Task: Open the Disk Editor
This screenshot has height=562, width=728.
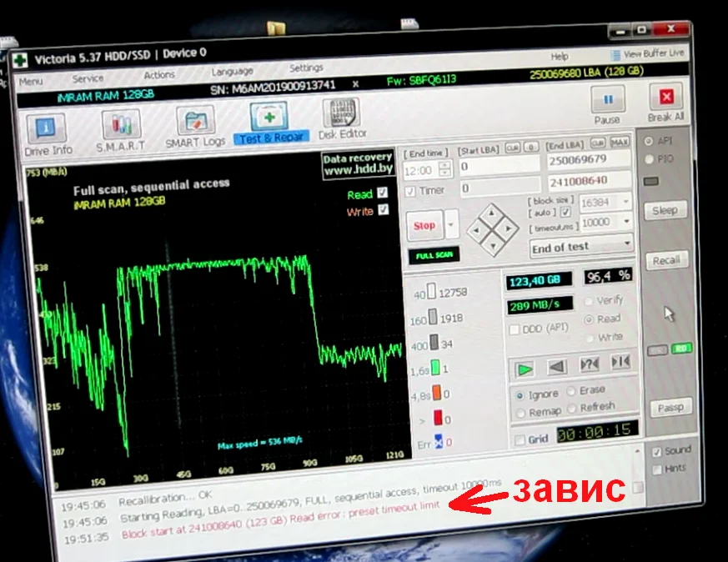Action: tap(342, 118)
